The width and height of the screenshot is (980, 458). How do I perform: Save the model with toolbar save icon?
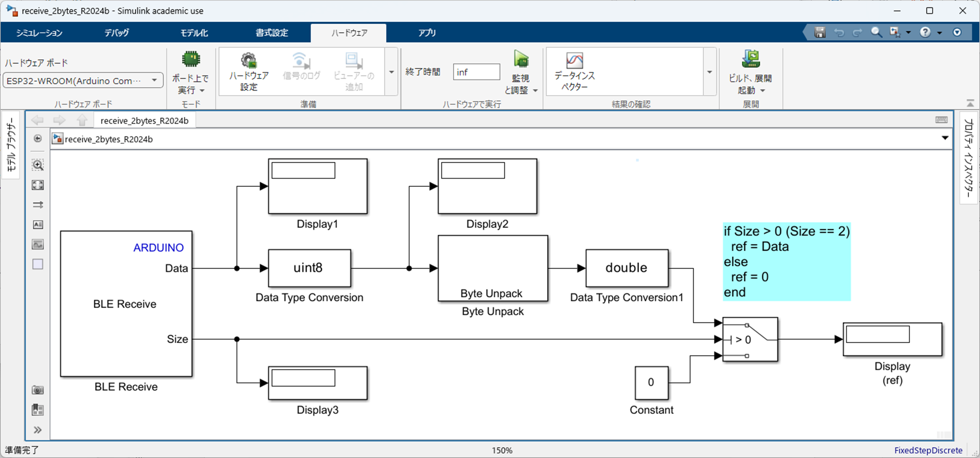click(820, 33)
